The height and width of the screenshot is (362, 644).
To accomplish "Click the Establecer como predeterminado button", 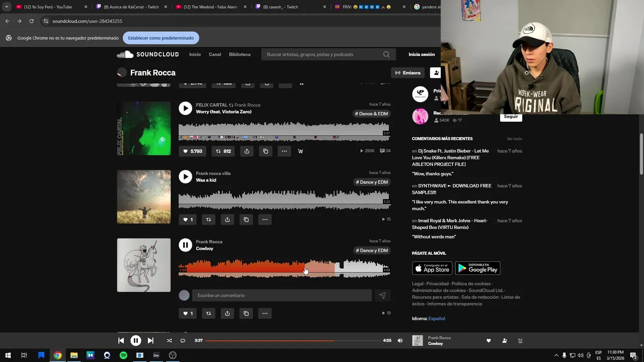I will 161,38.
